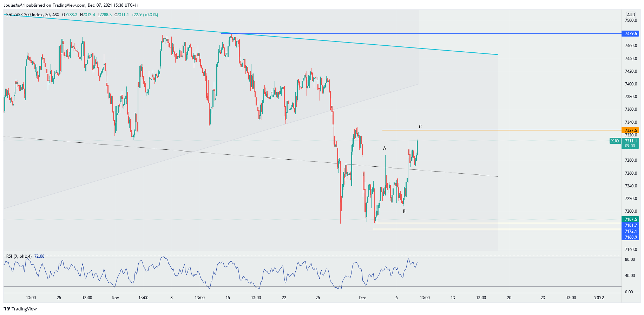Click the Dec date label on time axis
Image resolution: width=644 pixels, height=315 pixels.
click(x=362, y=298)
